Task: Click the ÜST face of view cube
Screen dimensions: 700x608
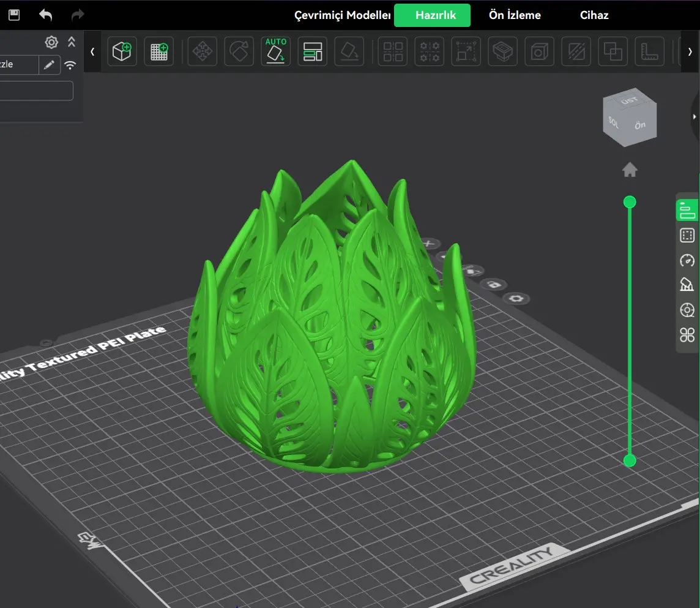Action: tap(630, 100)
